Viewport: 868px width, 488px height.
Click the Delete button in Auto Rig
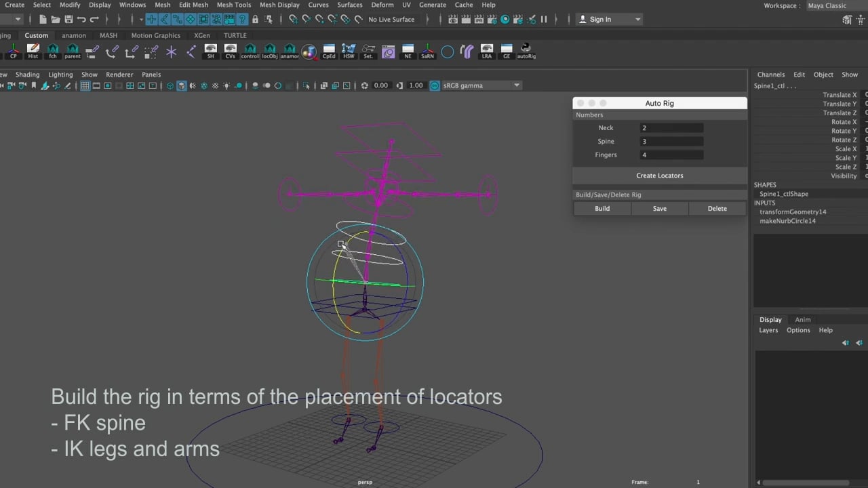click(x=717, y=209)
